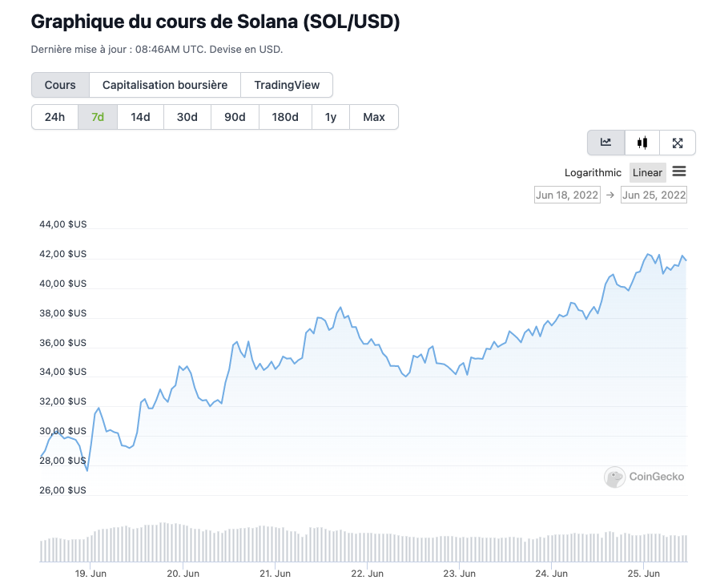Show Max price history
Image resolution: width=704 pixels, height=588 pixels.
pyautogui.click(x=374, y=117)
